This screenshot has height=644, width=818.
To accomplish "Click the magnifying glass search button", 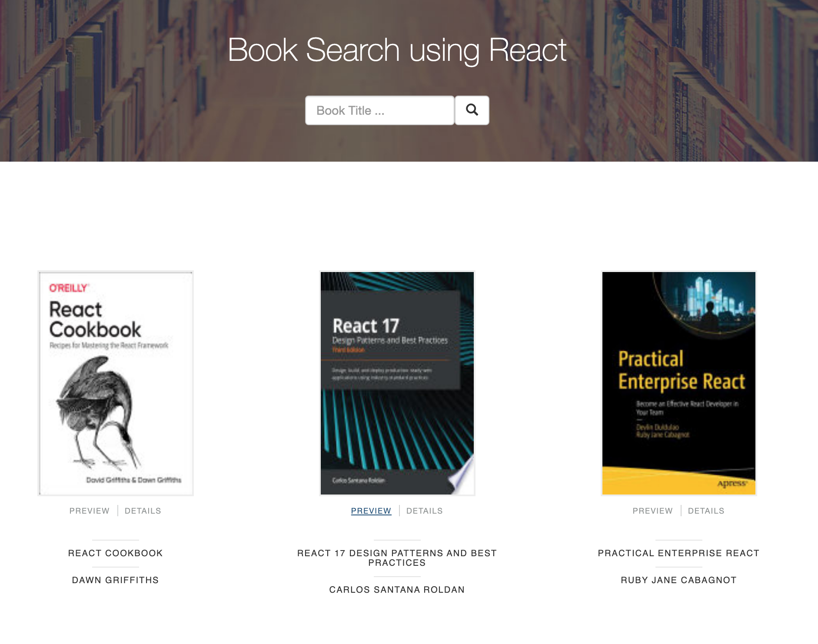I will (472, 110).
